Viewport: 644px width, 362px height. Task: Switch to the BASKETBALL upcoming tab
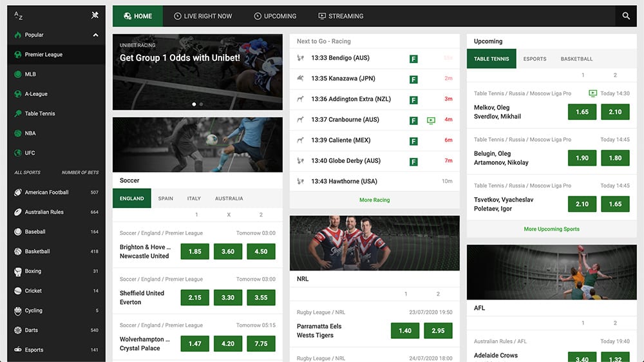click(x=576, y=59)
